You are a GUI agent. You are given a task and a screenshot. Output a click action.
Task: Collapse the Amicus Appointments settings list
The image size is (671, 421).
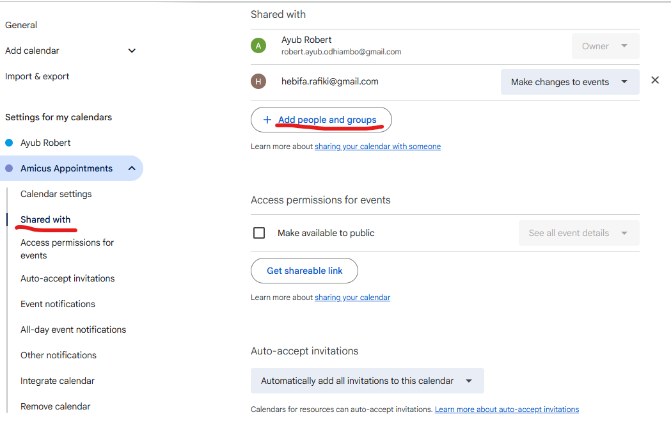coord(131,169)
